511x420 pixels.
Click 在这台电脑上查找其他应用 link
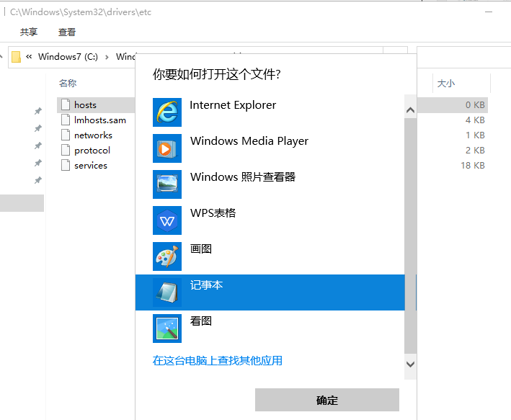(218, 361)
